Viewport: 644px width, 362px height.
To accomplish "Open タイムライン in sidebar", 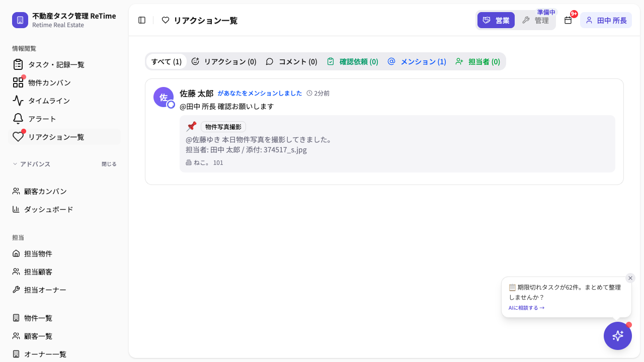I will click(x=64, y=101).
